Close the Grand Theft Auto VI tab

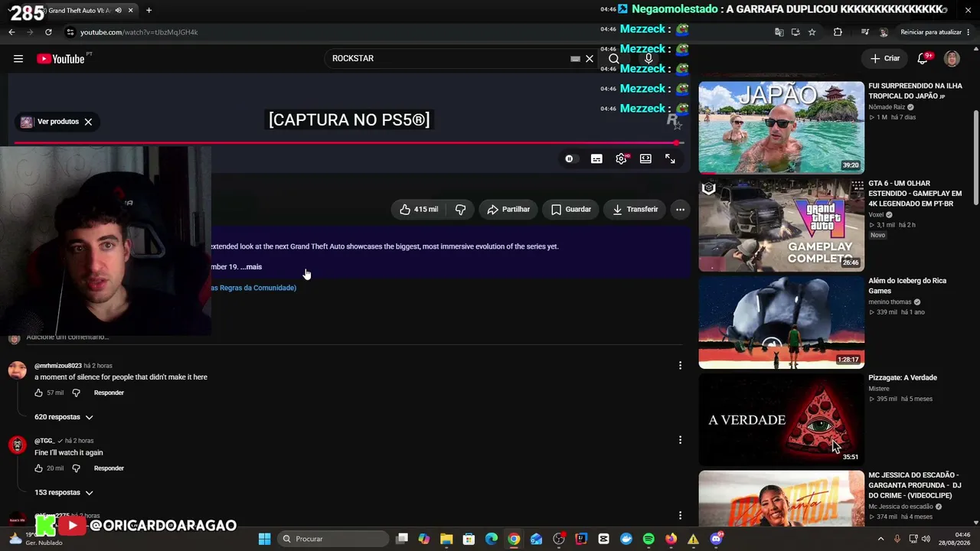131,10
